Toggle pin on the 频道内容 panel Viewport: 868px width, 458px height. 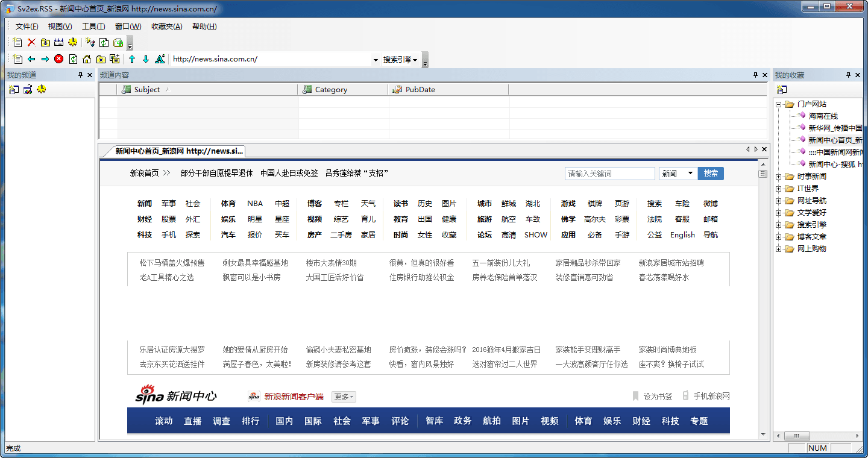click(x=755, y=75)
